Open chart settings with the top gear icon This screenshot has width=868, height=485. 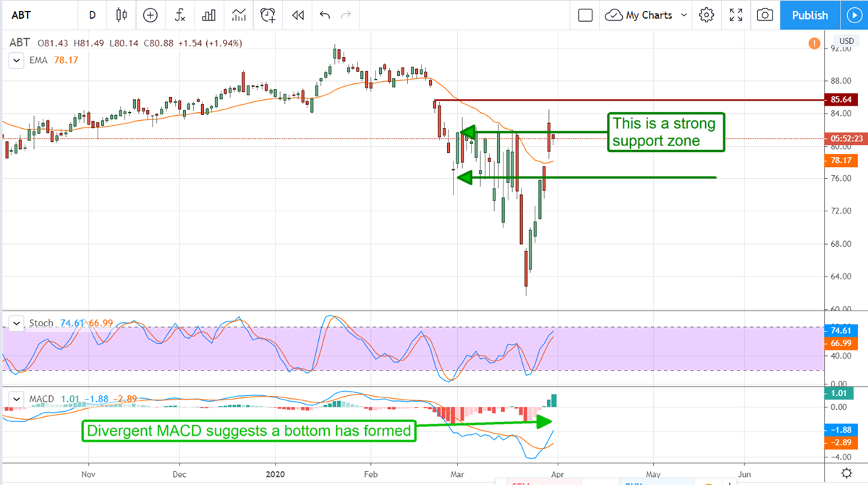coord(707,14)
